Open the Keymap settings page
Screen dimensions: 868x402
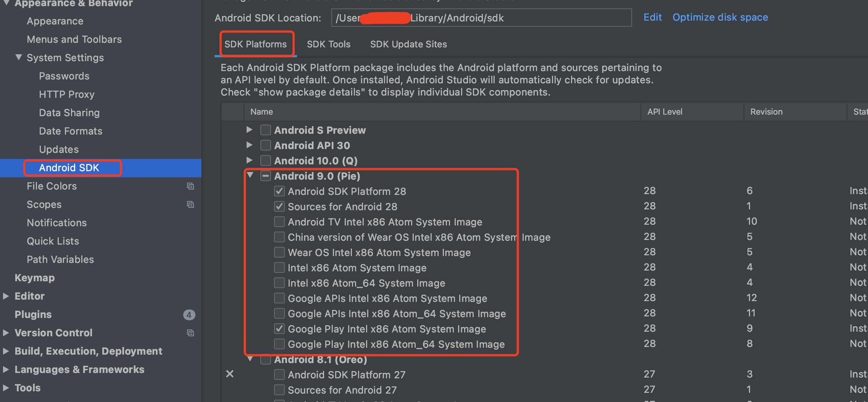35,278
